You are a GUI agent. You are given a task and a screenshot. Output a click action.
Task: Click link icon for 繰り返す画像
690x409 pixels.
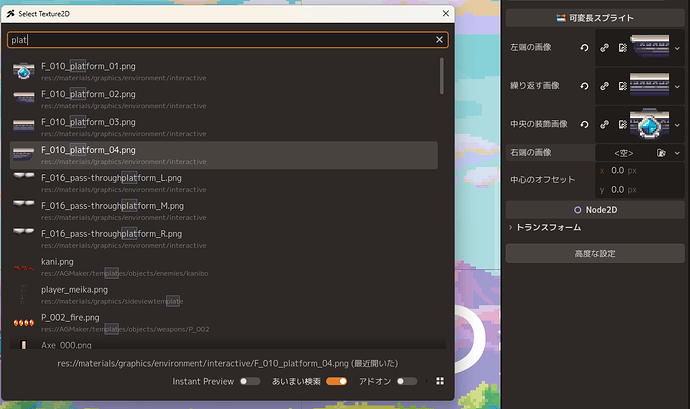[x=605, y=86]
